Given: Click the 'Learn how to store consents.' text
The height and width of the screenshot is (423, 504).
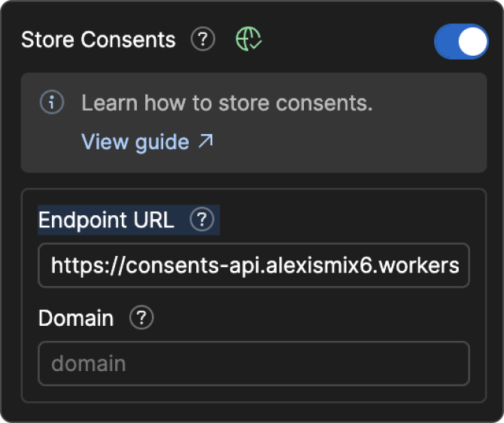Looking at the screenshot, I should tap(227, 103).
